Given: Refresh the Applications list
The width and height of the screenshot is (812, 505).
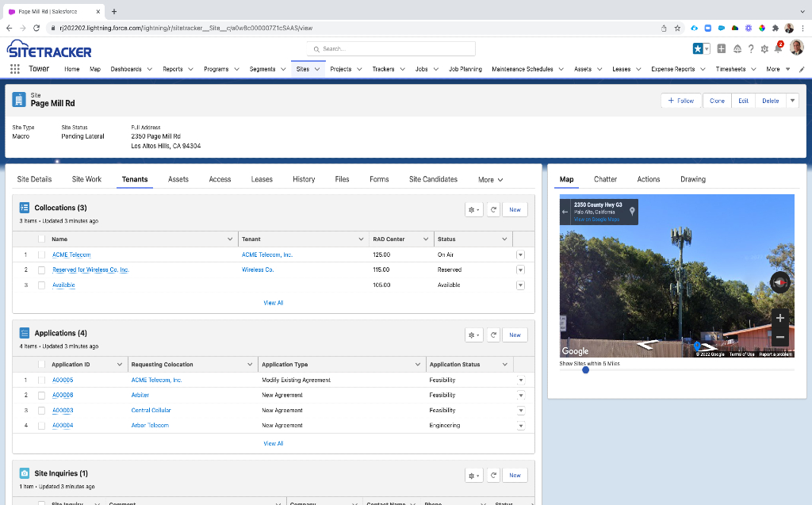Looking at the screenshot, I should coord(493,335).
